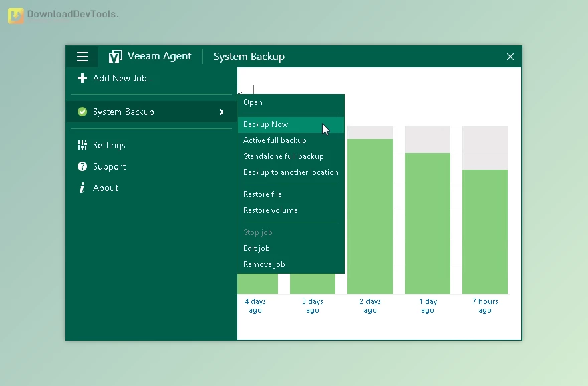Select Standalone full backup option

[x=283, y=156]
